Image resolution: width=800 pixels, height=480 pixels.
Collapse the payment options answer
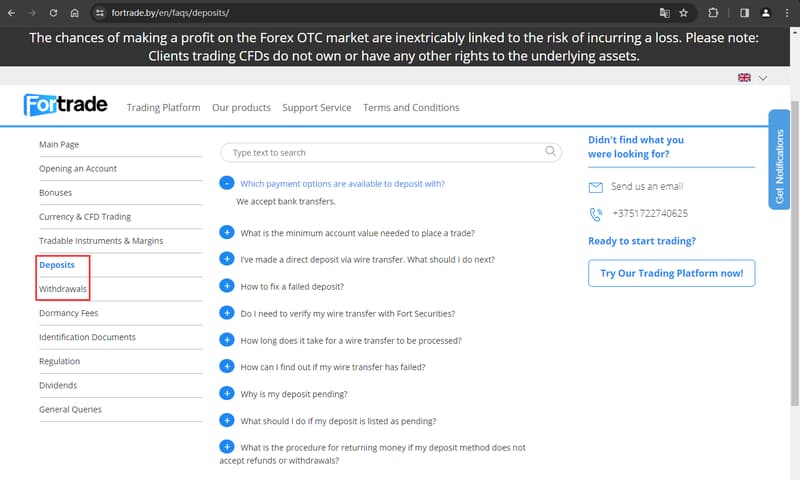tap(227, 183)
